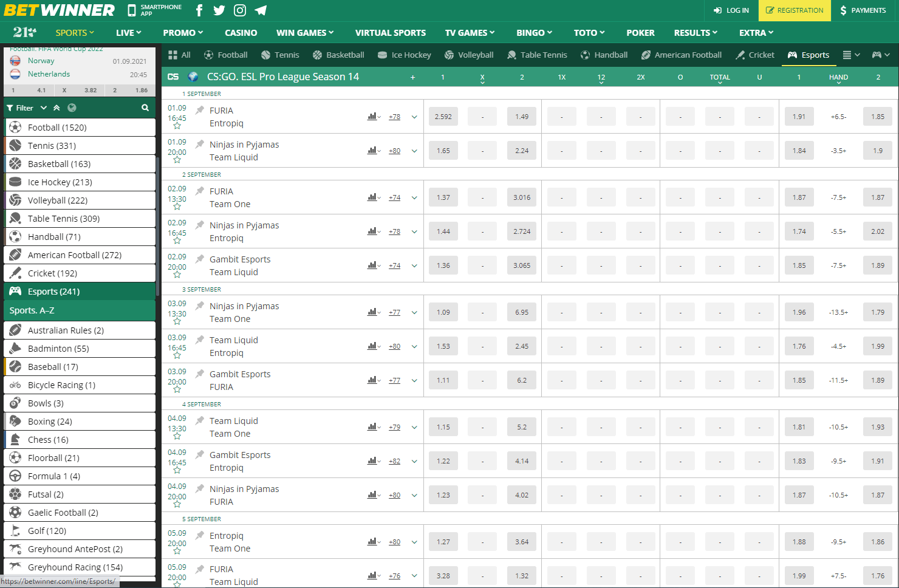Screen dimensions: 899x588
Task: Switch to the Basketball sport tab
Action: (338, 55)
